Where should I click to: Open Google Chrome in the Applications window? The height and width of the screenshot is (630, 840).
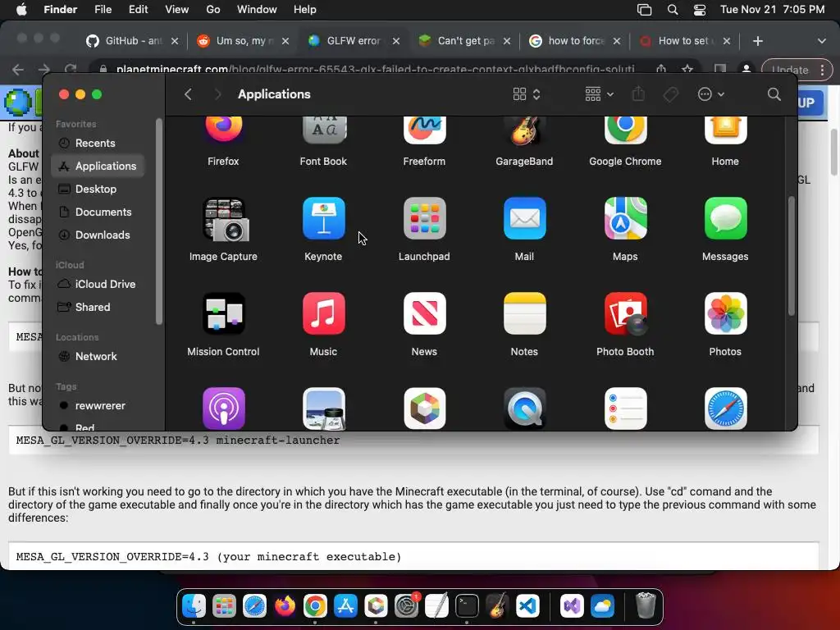pos(625,130)
